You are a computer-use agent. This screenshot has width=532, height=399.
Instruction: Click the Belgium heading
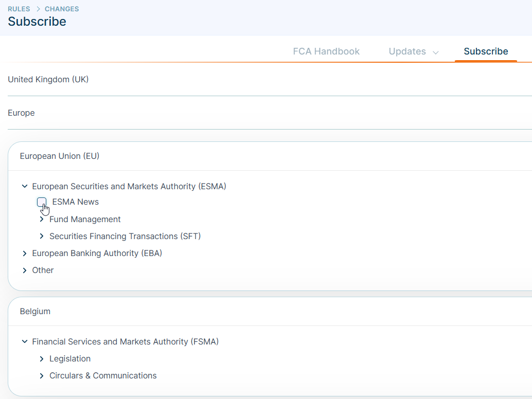[x=36, y=311]
